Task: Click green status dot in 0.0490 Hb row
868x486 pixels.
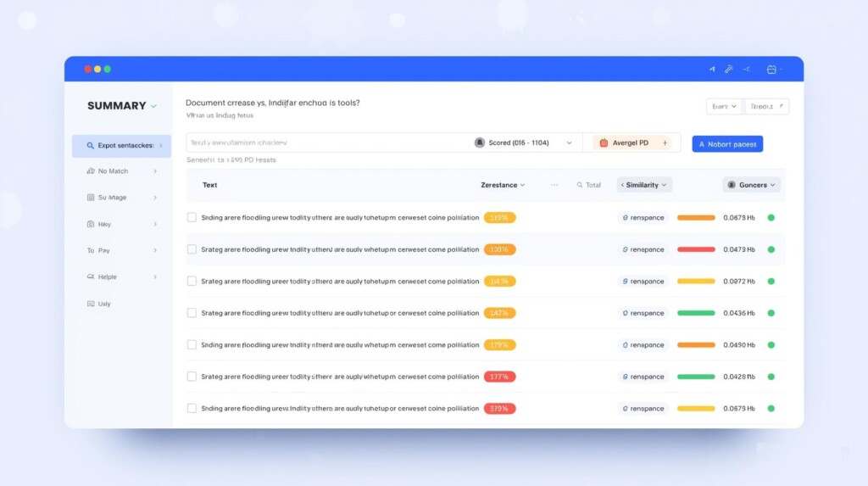Action: pos(771,344)
